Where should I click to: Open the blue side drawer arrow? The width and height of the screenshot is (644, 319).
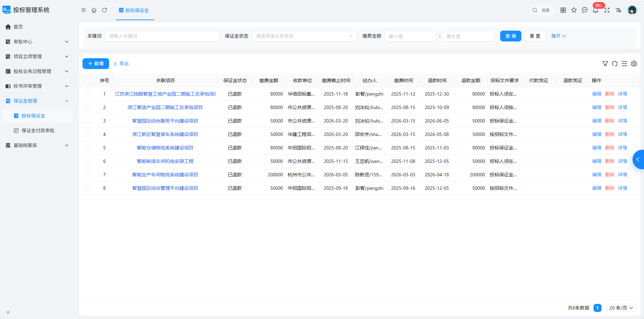point(638,159)
